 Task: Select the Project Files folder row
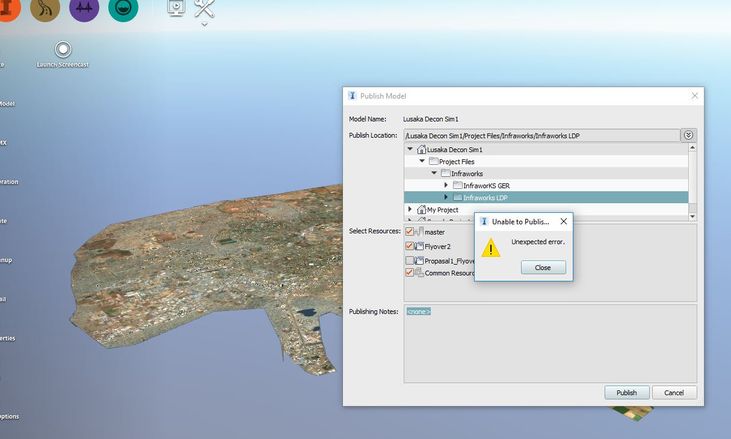click(546, 162)
